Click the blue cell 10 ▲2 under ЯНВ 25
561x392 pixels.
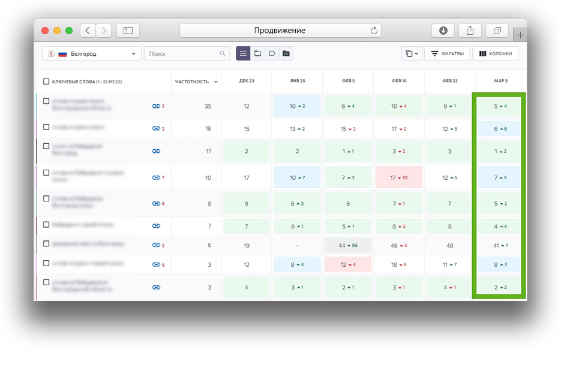tap(298, 106)
